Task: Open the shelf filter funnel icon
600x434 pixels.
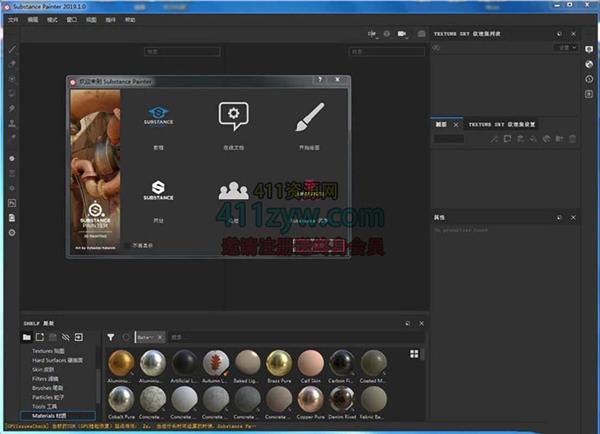Action: pyautogui.click(x=111, y=338)
